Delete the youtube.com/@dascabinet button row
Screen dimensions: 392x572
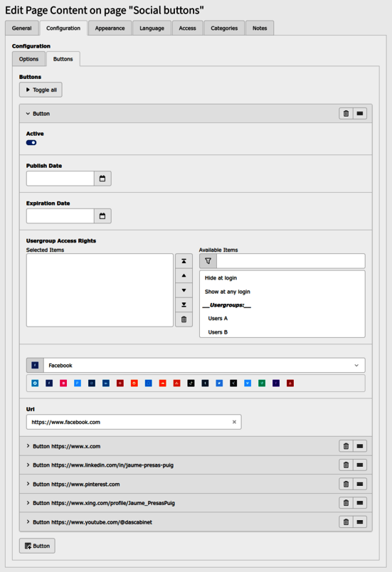coord(346,522)
